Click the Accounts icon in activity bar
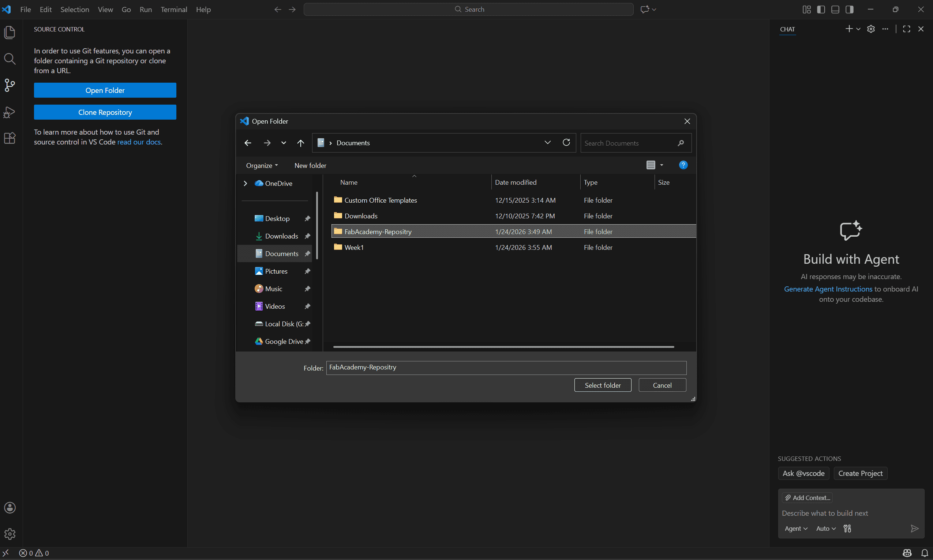The width and height of the screenshot is (933, 560). pos(10,508)
